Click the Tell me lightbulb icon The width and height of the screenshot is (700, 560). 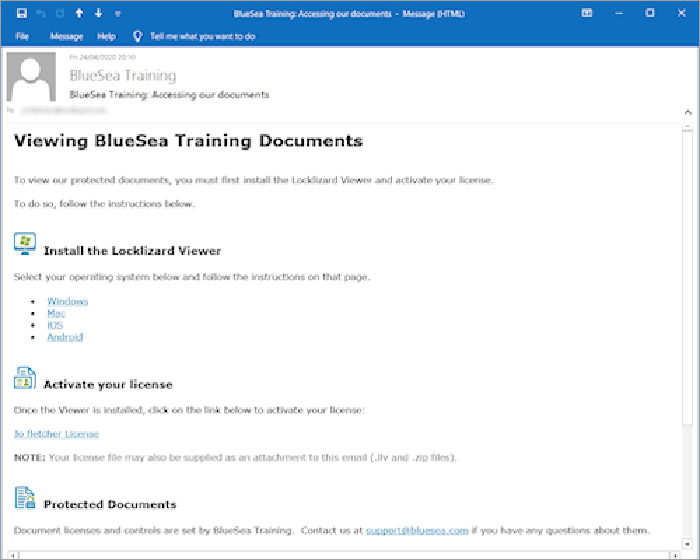pyautogui.click(x=138, y=36)
